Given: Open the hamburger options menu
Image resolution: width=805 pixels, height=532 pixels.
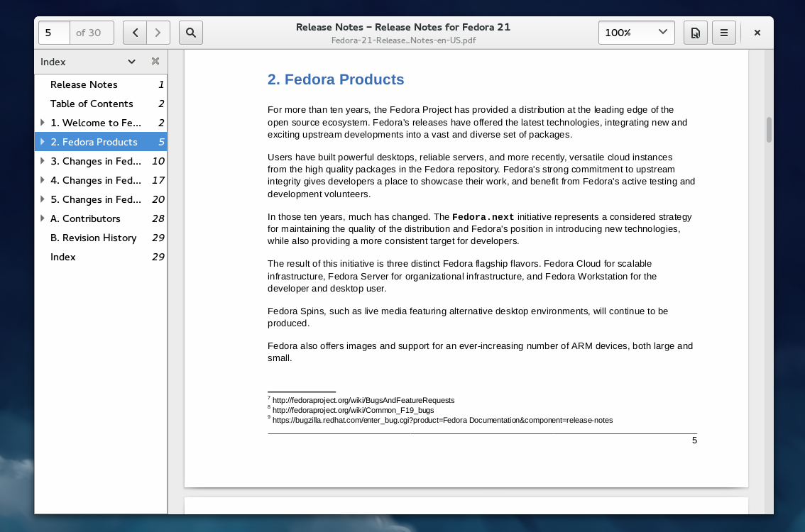Looking at the screenshot, I should tap(723, 33).
